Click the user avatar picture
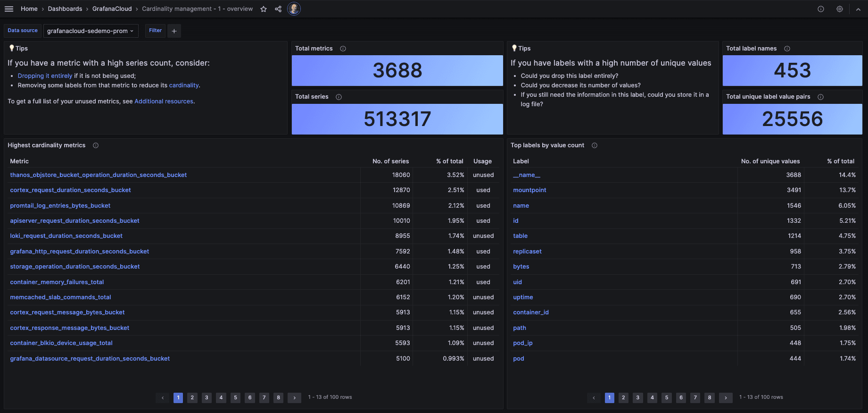The height and width of the screenshot is (413, 868). (294, 9)
